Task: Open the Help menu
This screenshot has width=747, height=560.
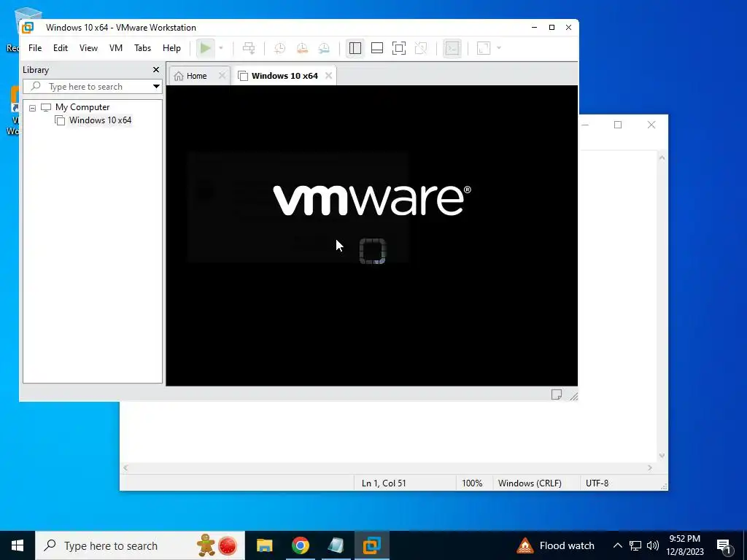Action: tap(171, 48)
